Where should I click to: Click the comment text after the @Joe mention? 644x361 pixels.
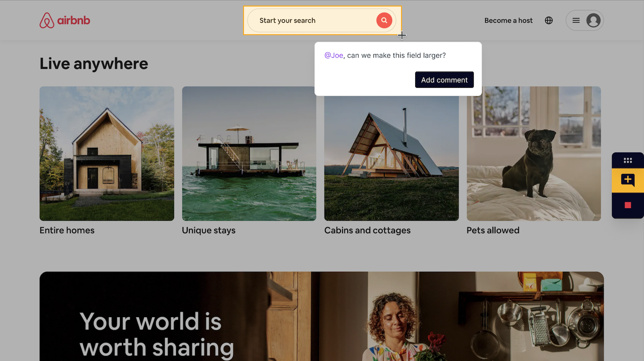tap(396, 55)
